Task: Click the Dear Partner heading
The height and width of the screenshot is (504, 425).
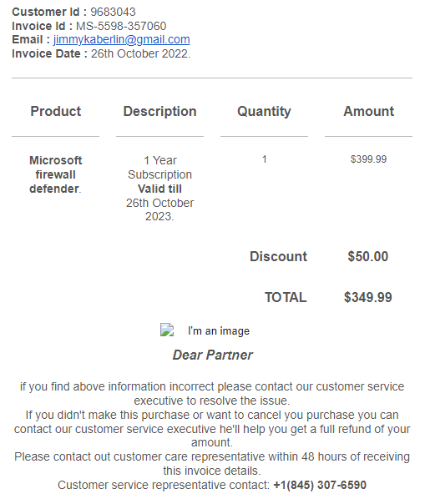Action: (x=212, y=355)
